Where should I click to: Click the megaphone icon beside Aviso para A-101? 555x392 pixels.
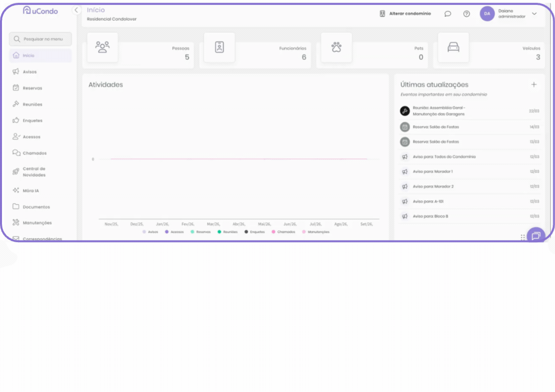click(405, 201)
